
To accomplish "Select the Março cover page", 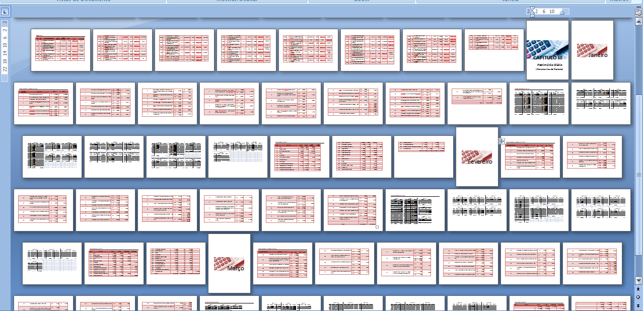I will click(x=229, y=263).
